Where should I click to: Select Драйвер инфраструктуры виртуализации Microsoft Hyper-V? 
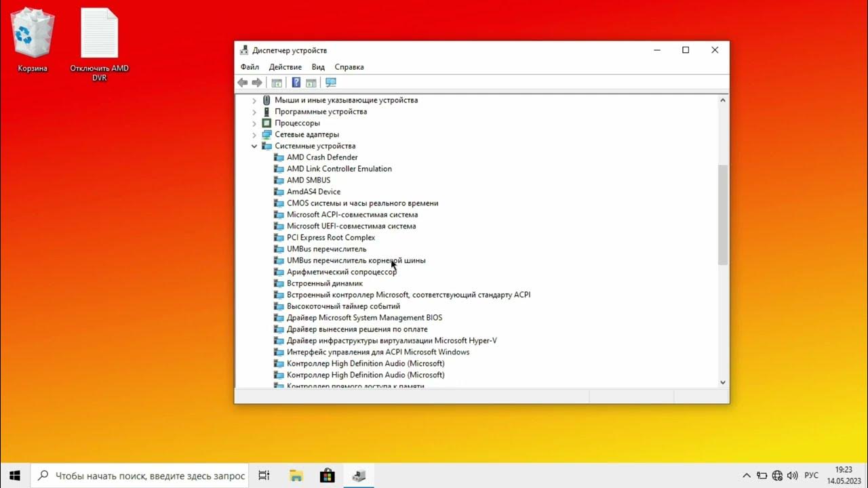point(391,341)
